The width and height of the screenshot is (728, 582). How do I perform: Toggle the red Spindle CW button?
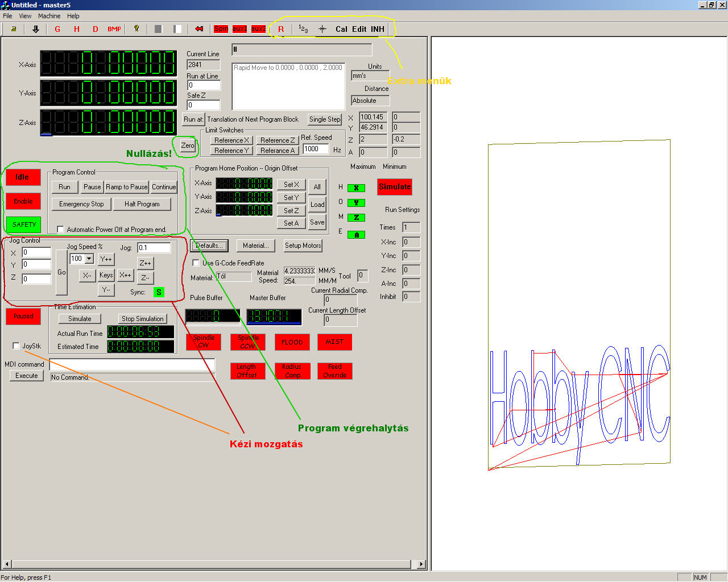pyautogui.click(x=204, y=342)
